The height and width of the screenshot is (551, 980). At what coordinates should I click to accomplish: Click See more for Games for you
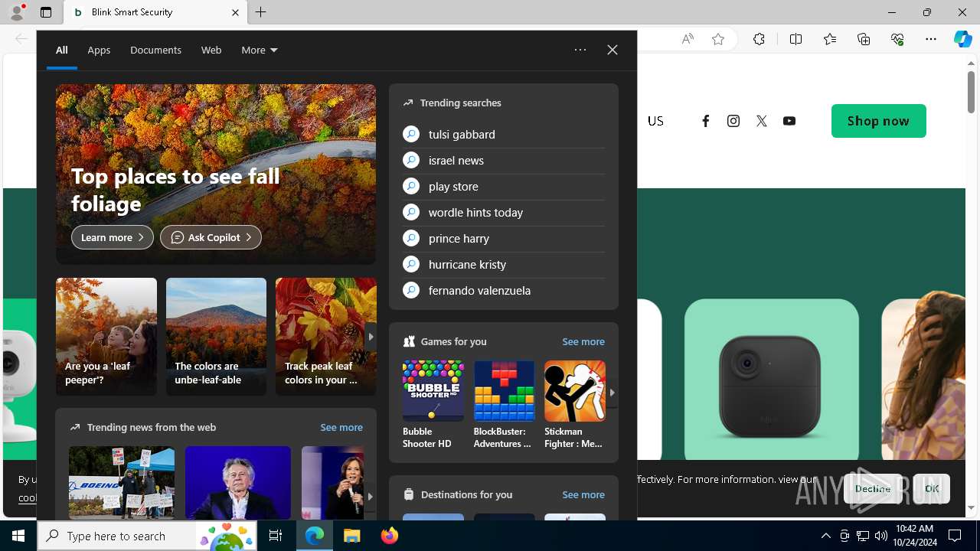583,341
